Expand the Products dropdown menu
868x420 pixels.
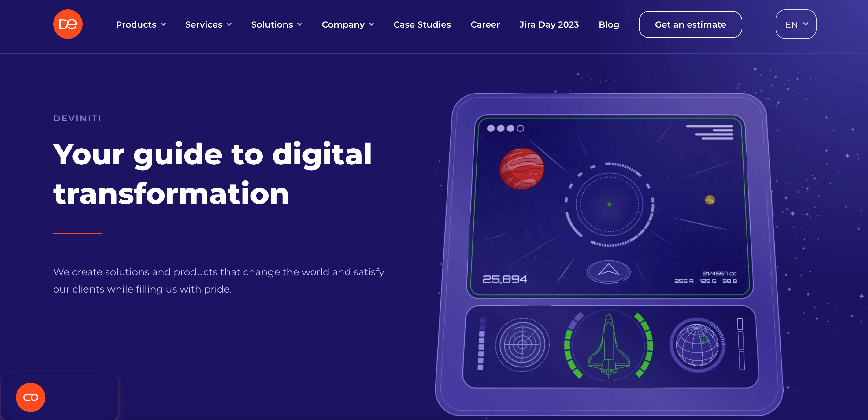140,24
